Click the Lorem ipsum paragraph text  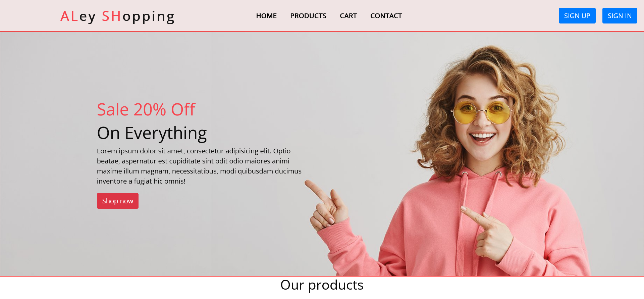point(199,166)
